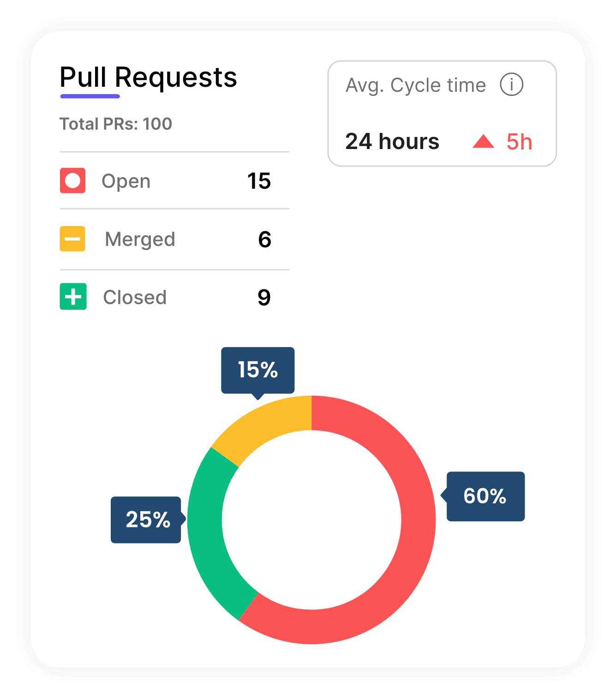Click the red Open status icon
The image size is (616, 699).
click(72, 180)
